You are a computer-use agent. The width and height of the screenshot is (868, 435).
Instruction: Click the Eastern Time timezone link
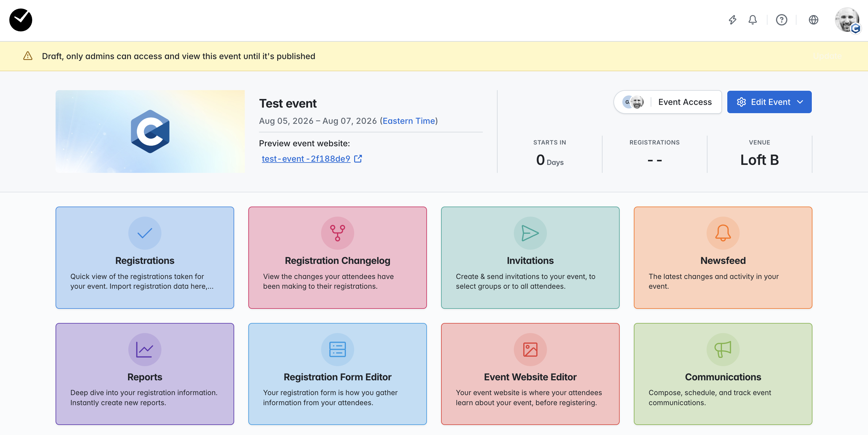[x=409, y=121]
